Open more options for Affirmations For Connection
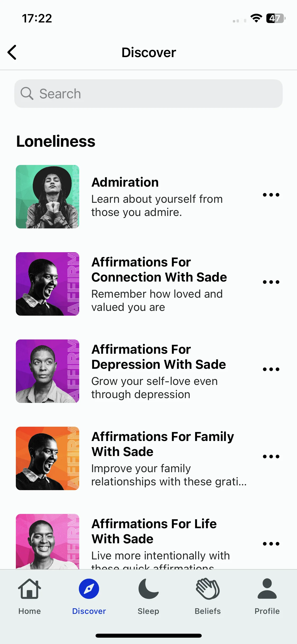Viewport: 297px width, 644px height. click(x=271, y=282)
